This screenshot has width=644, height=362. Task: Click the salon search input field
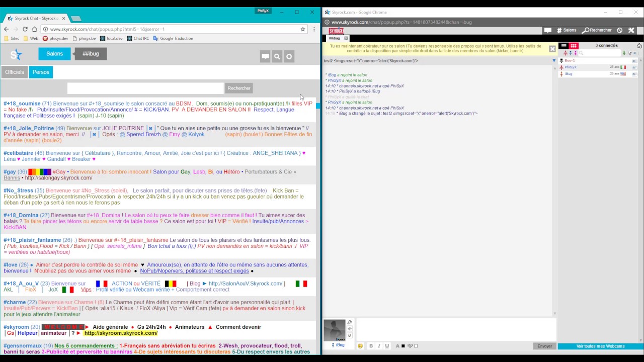point(145,88)
